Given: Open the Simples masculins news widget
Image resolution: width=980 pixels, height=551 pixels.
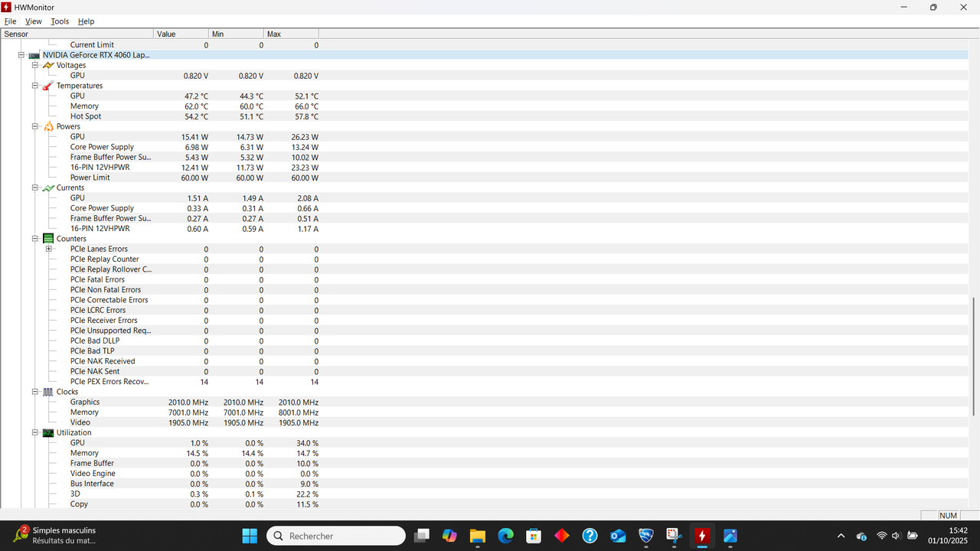Looking at the screenshot, I should (55, 536).
